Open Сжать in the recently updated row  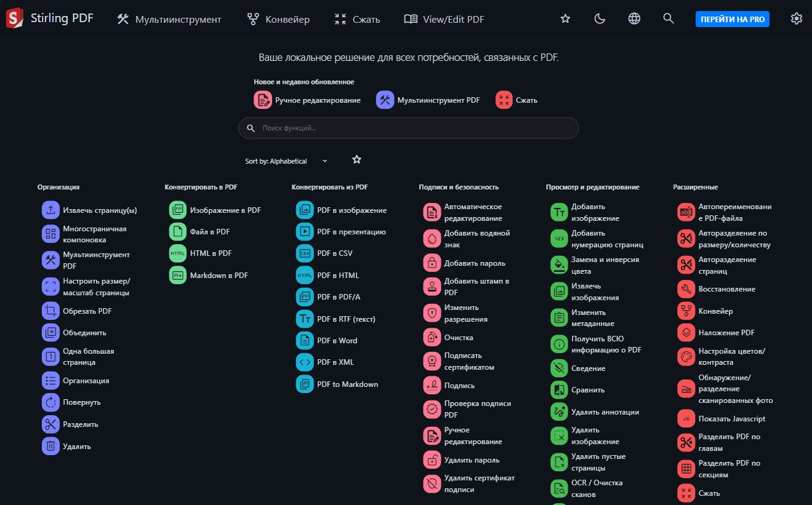pos(517,100)
